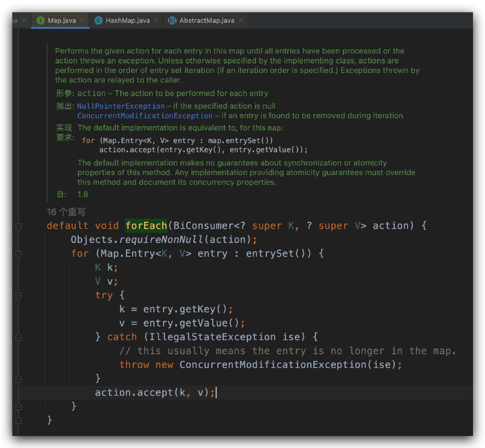Open the NullPointerException documentation link

pos(120,106)
